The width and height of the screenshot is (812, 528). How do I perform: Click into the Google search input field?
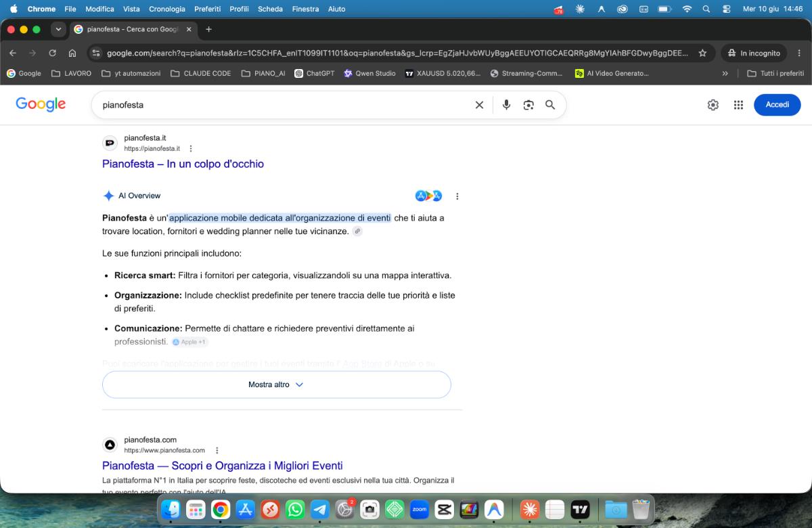284,105
